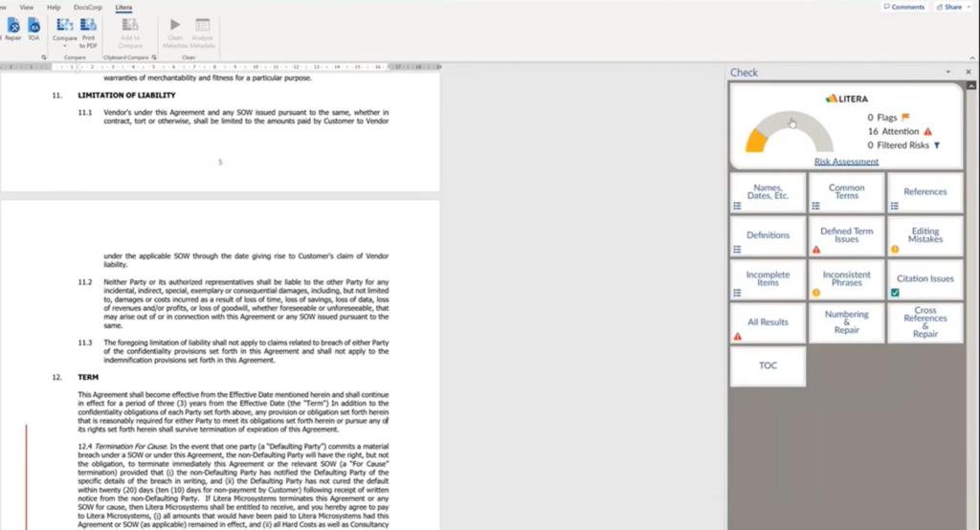
Task: Click clause number 11.2 in document
Action: point(85,282)
